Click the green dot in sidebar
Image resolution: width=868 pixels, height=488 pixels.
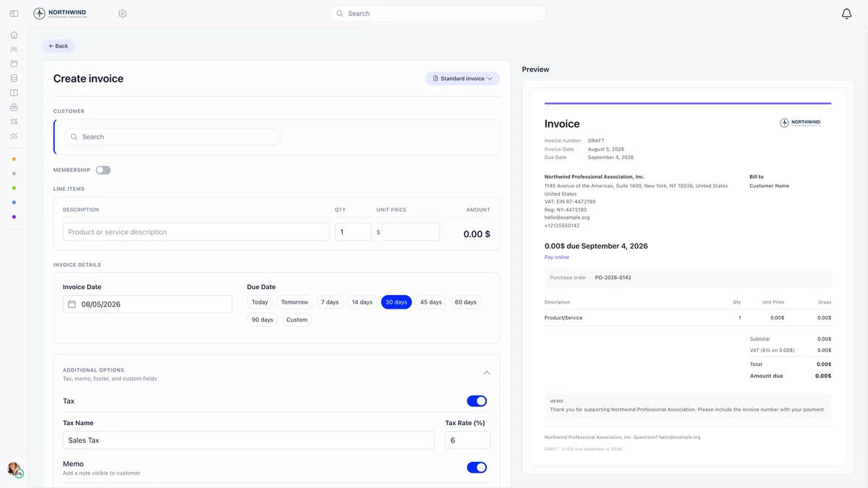point(14,188)
